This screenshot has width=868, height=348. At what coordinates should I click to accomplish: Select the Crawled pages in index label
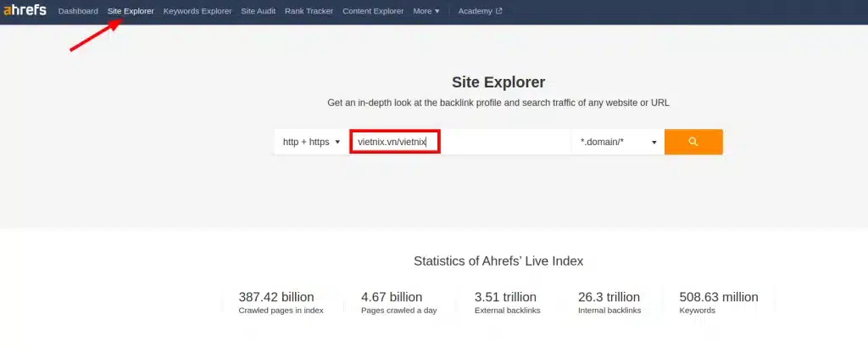point(281,311)
